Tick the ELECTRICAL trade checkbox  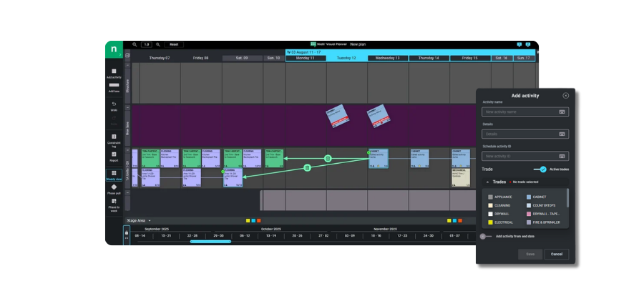point(490,222)
